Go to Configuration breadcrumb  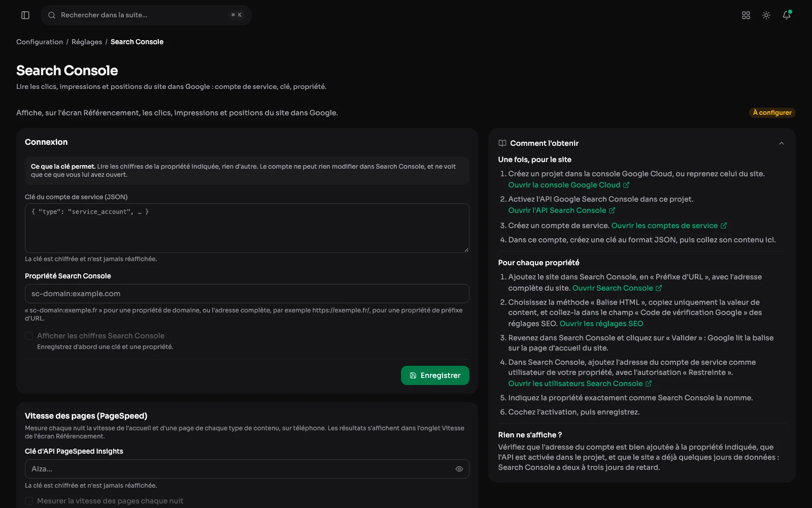pyautogui.click(x=40, y=42)
